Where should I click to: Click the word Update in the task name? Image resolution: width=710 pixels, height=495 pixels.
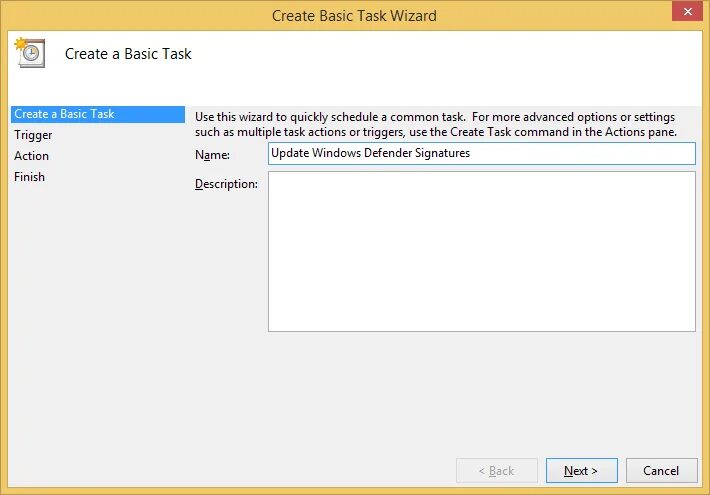291,153
